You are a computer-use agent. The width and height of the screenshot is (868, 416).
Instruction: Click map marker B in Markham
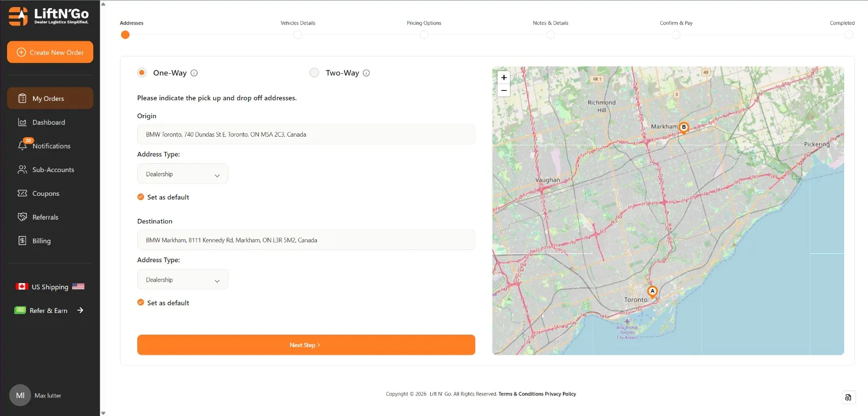coord(684,127)
